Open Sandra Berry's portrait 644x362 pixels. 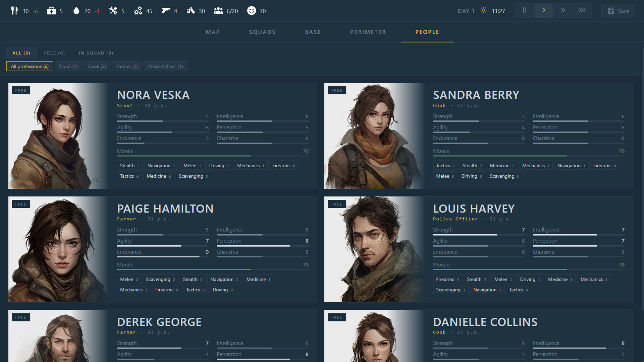click(x=374, y=136)
